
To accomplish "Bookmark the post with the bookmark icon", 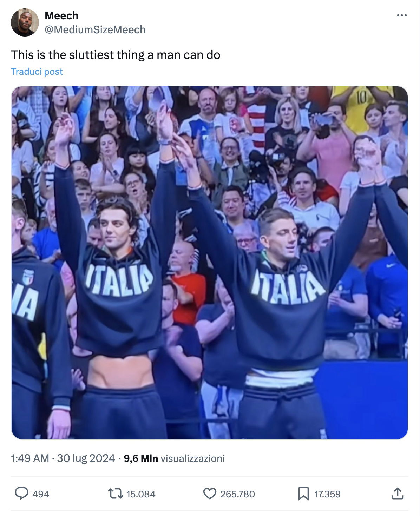I will pyautogui.click(x=303, y=494).
